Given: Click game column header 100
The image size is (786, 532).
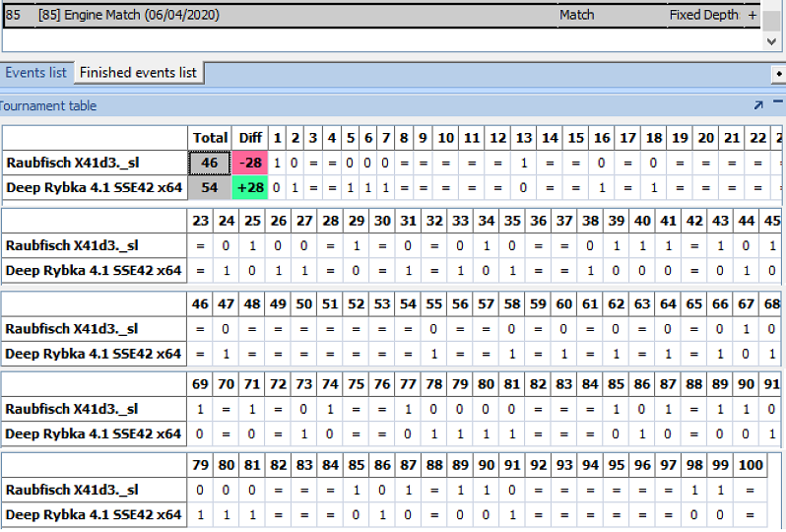Looking at the screenshot, I should (x=751, y=465).
